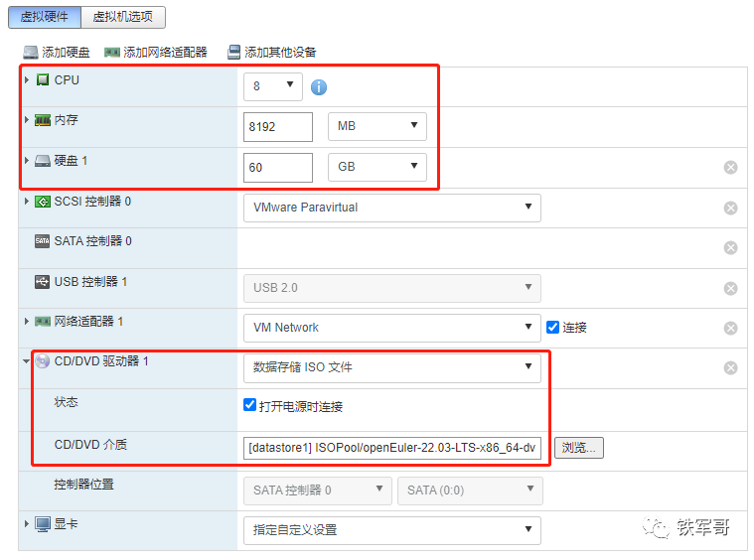Image resolution: width=754 pixels, height=560 pixels.
Task: Click the 硬盘 1 disk icon
Action: click(x=43, y=161)
